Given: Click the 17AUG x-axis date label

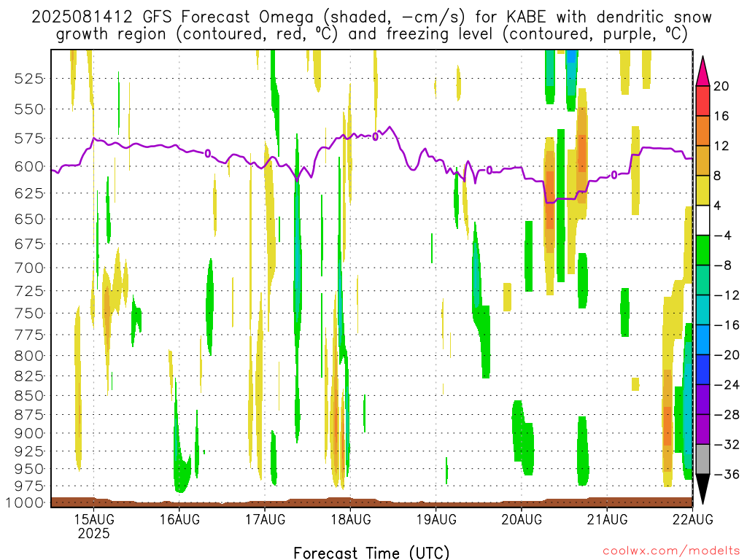Looking at the screenshot, I should click(266, 519).
